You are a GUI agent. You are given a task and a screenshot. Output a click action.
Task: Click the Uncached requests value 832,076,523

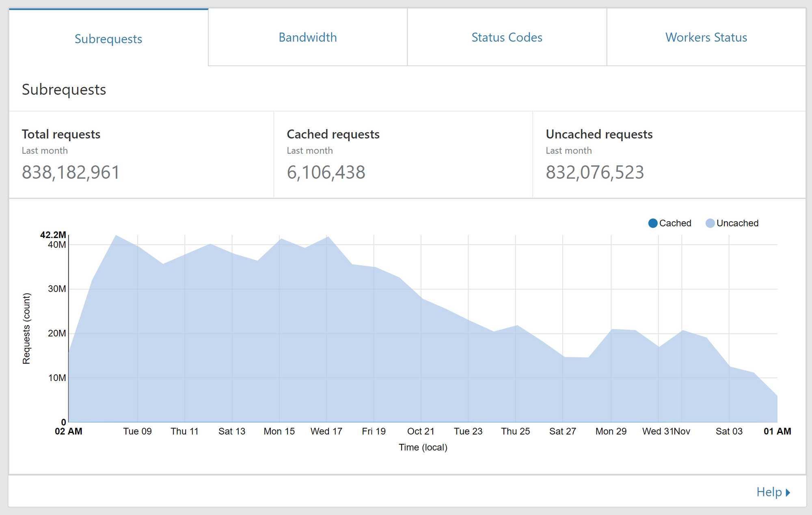click(595, 172)
